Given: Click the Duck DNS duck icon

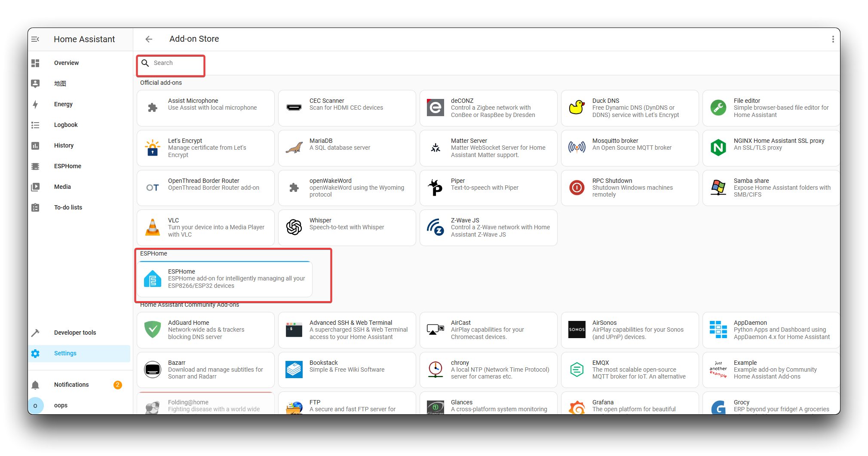Looking at the screenshot, I should point(577,108).
